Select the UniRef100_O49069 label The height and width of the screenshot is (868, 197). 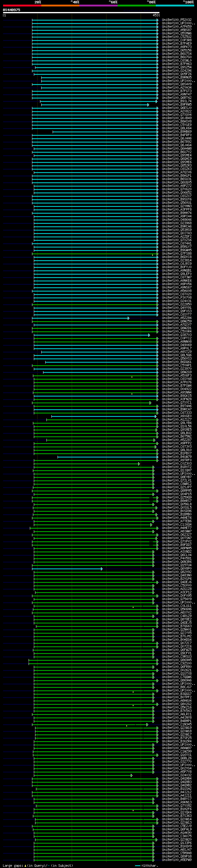[177, 345]
